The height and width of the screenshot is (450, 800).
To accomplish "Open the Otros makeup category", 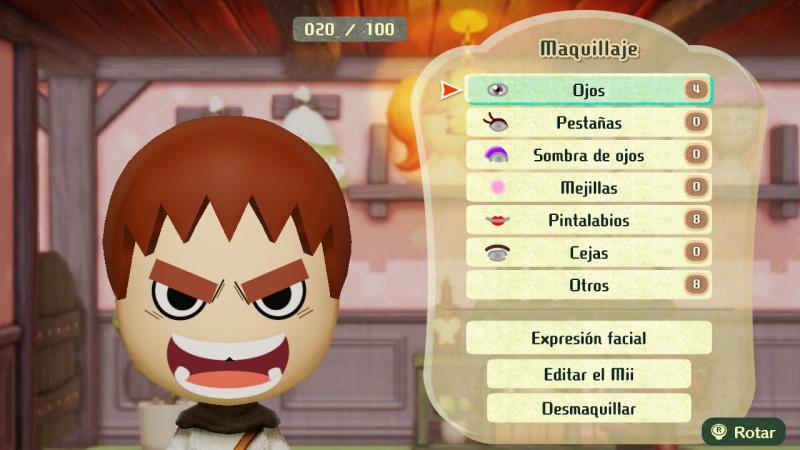I will [x=589, y=285].
